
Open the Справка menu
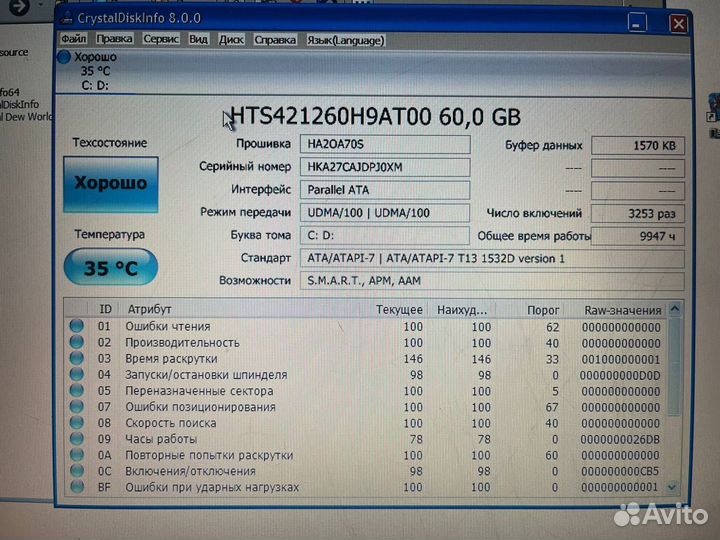275,40
